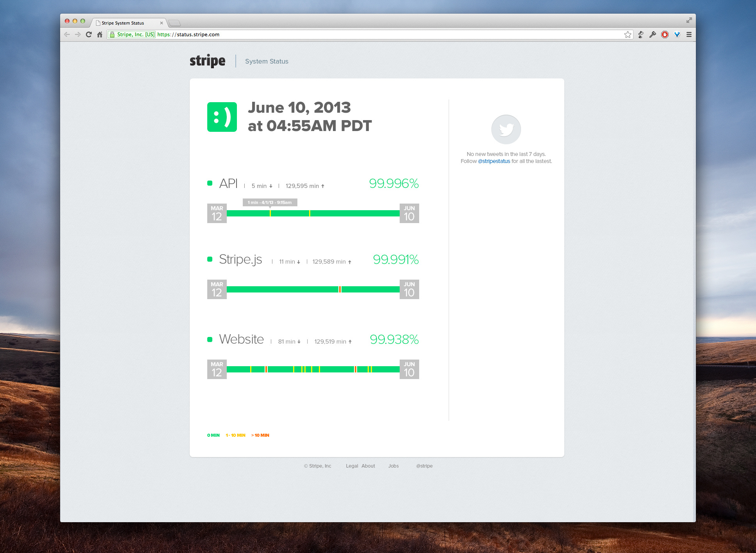The width and height of the screenshot is (756, 553).
Task: Click the green smiley status icon
Action: click(222, 117)
